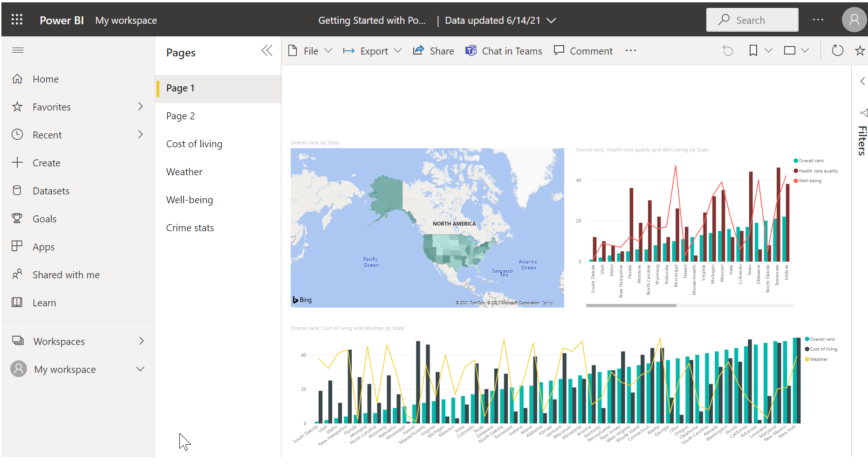The width and height of the screenshot is (868, 468).
Task: Click the reset to default undo icon
Action: point(728,50)
